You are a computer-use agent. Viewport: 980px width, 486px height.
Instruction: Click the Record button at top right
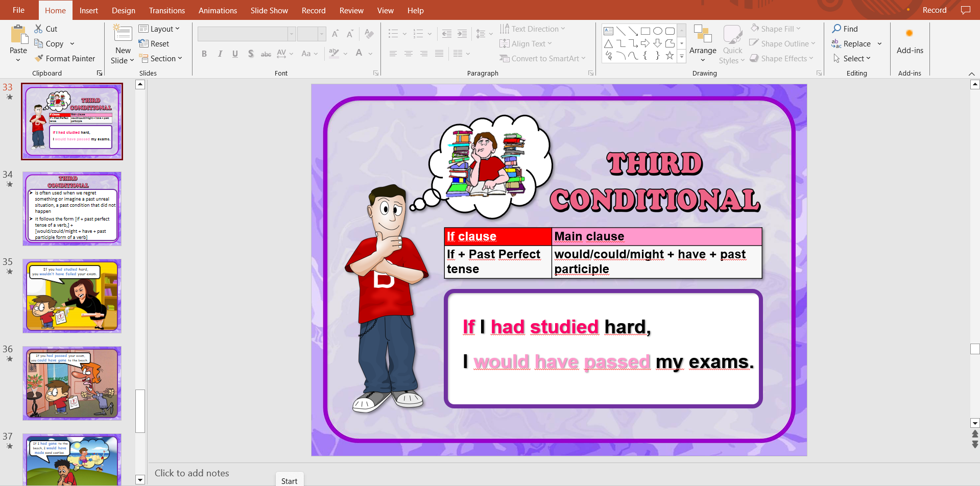click(x=934, y=10)
